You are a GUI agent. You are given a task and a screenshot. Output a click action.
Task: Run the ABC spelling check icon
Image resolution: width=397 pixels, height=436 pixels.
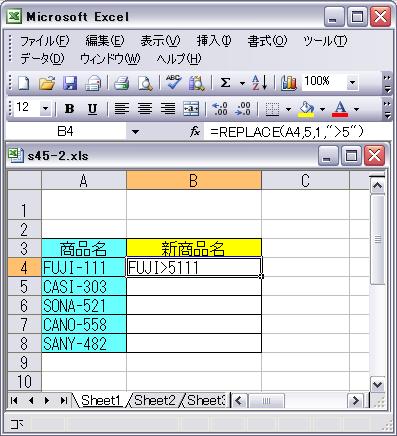173,82
